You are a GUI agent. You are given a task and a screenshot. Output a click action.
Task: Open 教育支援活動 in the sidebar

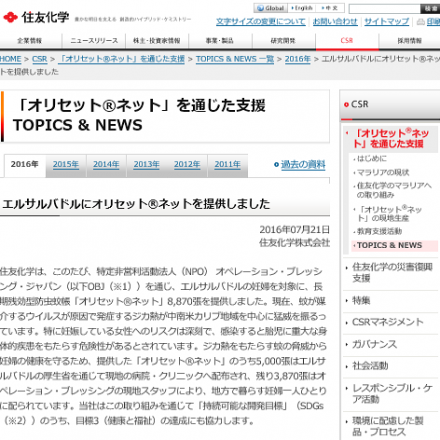coord(379,231)
